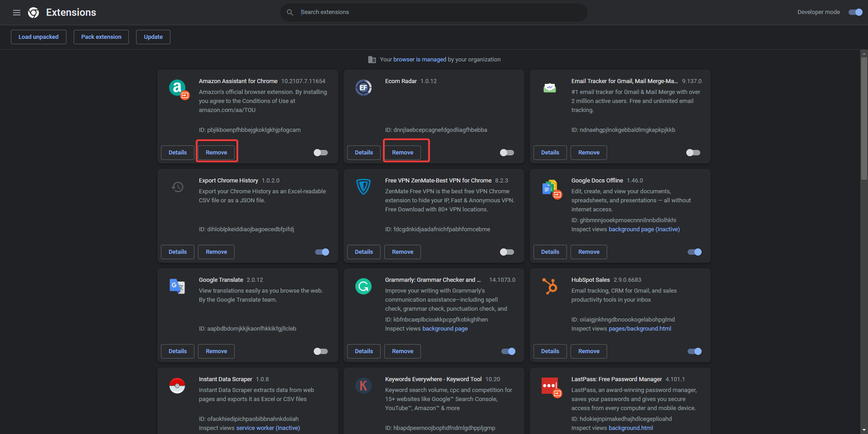Screen dimensions: 868x434
Task: Enable the Amazon Assistant extension toggle
Action: pos(321,153)
